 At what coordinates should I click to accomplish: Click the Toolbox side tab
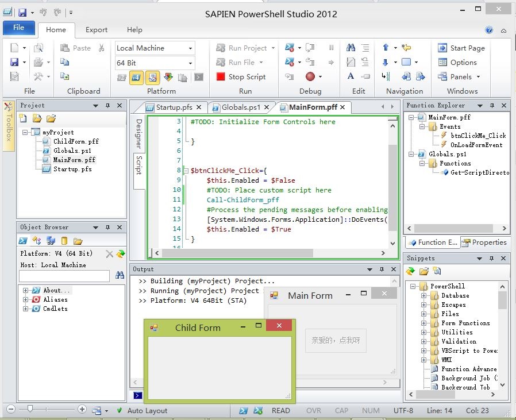[9, 126]
